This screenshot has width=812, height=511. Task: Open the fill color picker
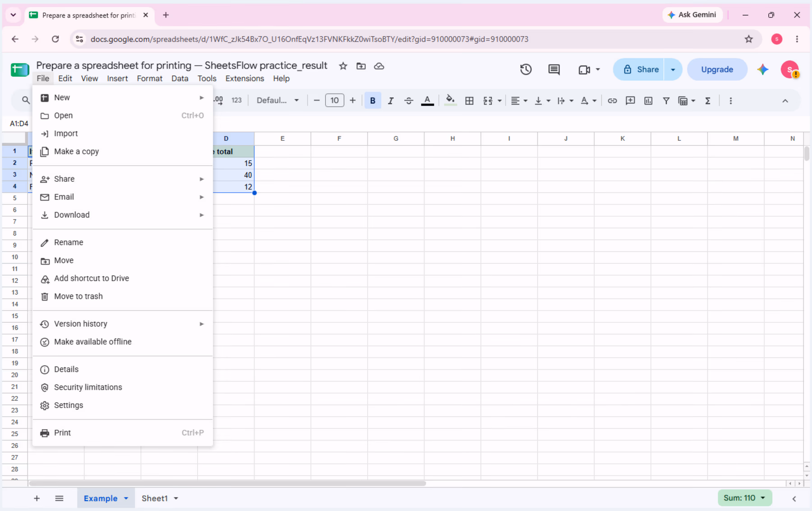coord(450,101)
